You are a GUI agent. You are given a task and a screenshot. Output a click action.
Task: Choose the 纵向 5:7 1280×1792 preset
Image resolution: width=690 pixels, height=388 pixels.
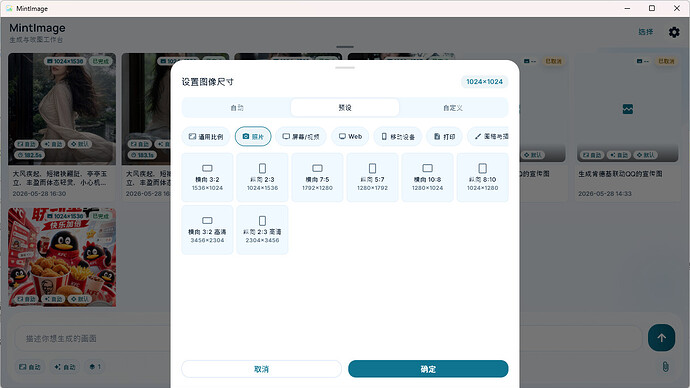click(x=372, y=177)
